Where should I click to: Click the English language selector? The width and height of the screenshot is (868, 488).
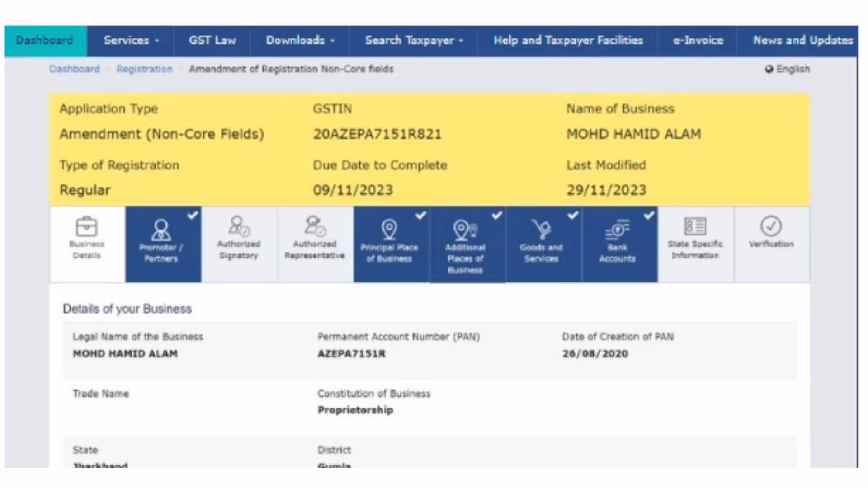pyautogui.click(x=788, y=69)
